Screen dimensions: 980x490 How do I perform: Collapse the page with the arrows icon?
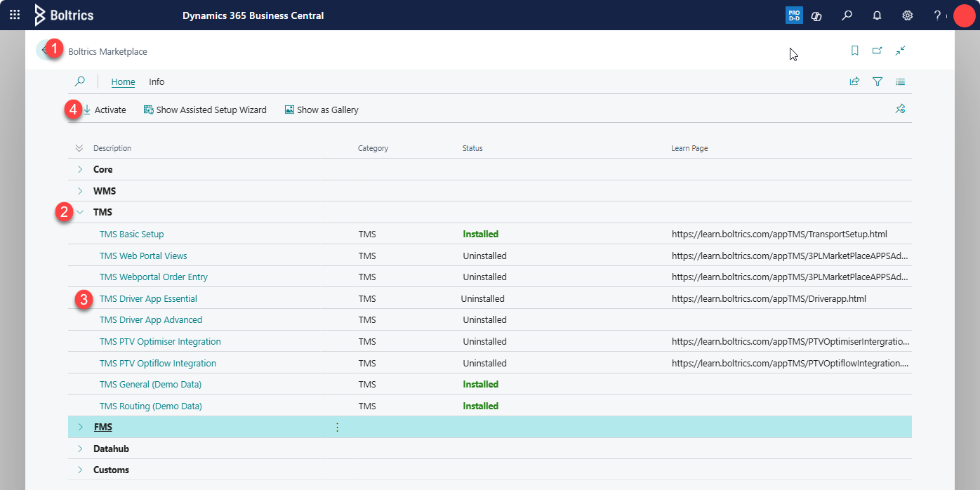tap(900, 51)
